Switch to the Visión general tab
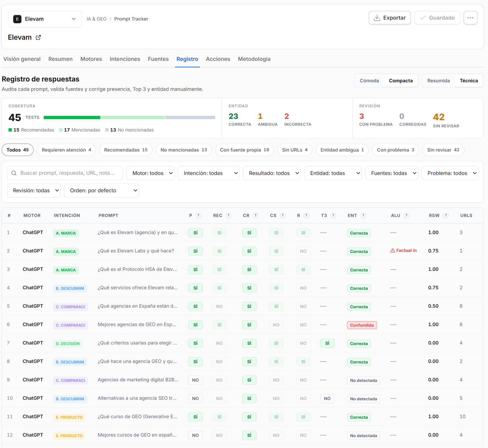Image resolution: width=488 pixels, height=448 pixels. pos(22,59)
